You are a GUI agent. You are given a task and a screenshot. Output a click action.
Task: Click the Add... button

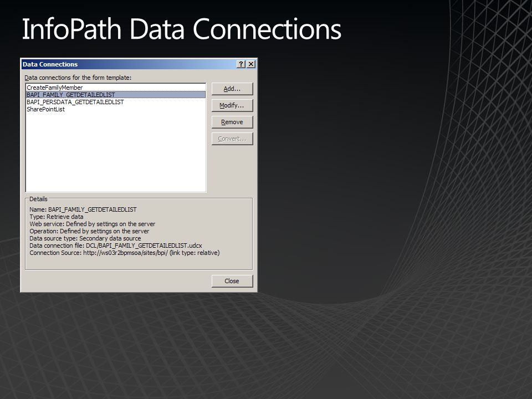(x=232, y=89)
